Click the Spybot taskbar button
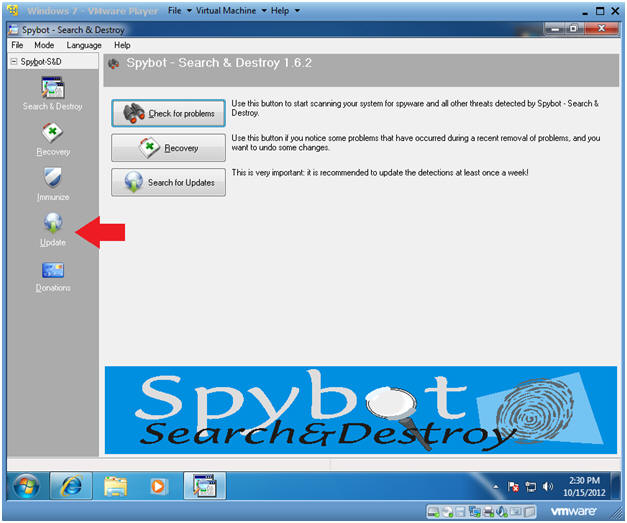 205,486
